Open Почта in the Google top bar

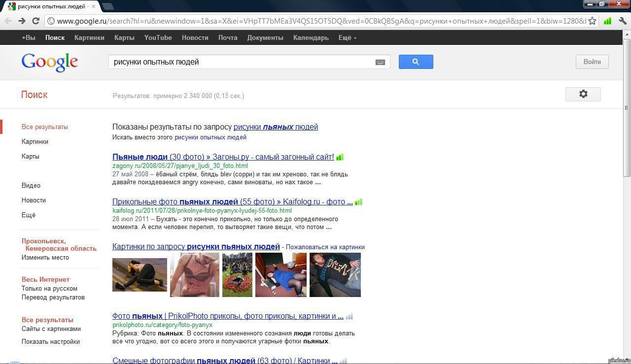pos(228,37)
